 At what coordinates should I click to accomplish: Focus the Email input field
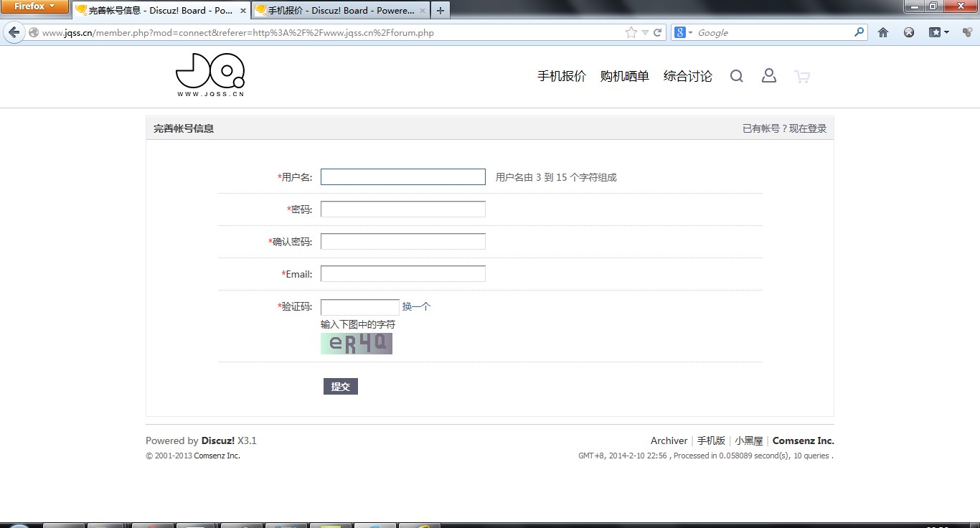point(403,273)
